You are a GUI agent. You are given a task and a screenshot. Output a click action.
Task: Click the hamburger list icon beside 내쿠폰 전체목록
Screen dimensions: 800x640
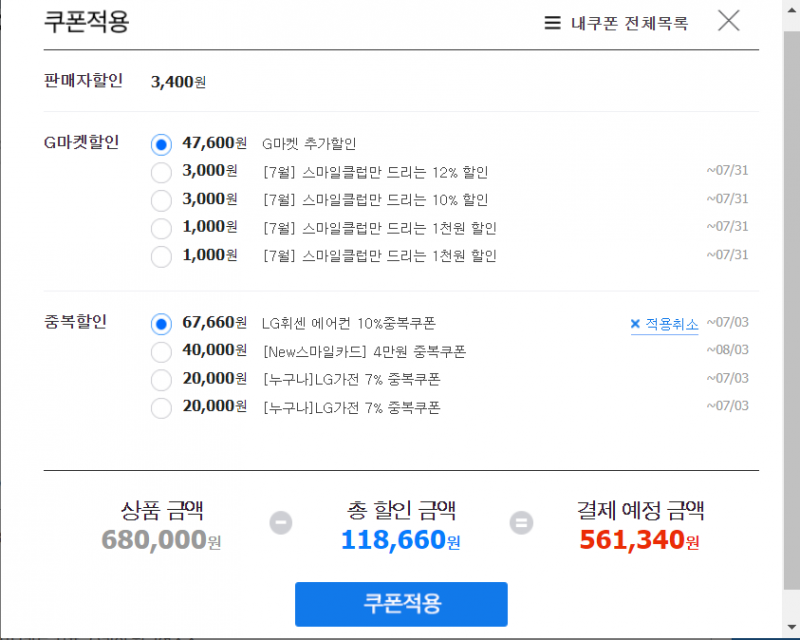[552, 23]
